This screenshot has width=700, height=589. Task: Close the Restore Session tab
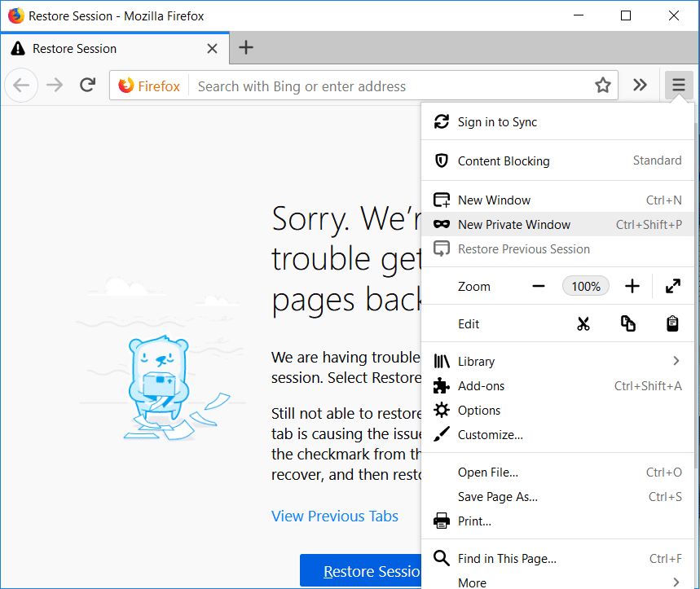coord(213,49)
